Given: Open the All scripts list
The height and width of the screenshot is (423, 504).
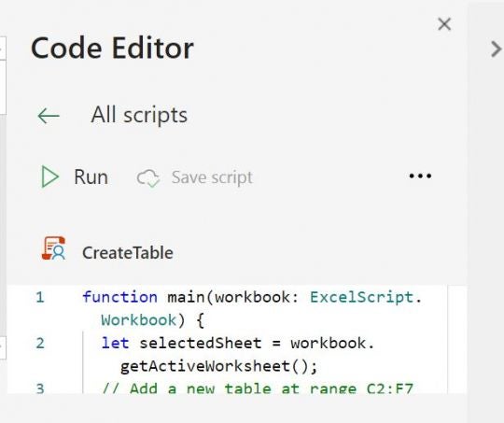Looking at the screenshot, I should coord(139,115).
